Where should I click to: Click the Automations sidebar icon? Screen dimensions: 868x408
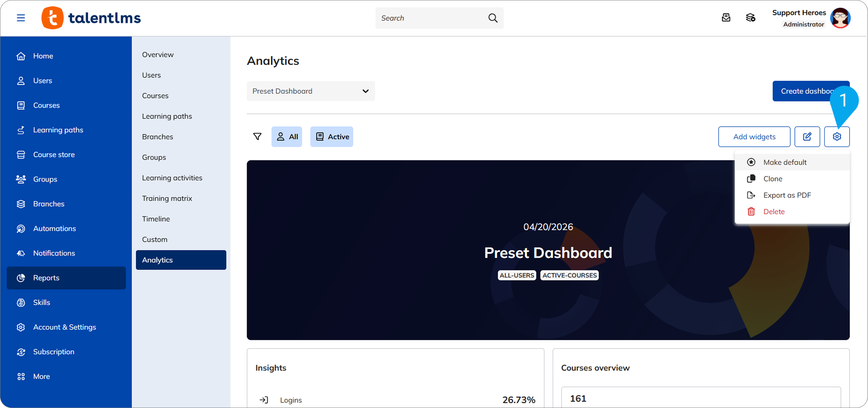(21, 229)
